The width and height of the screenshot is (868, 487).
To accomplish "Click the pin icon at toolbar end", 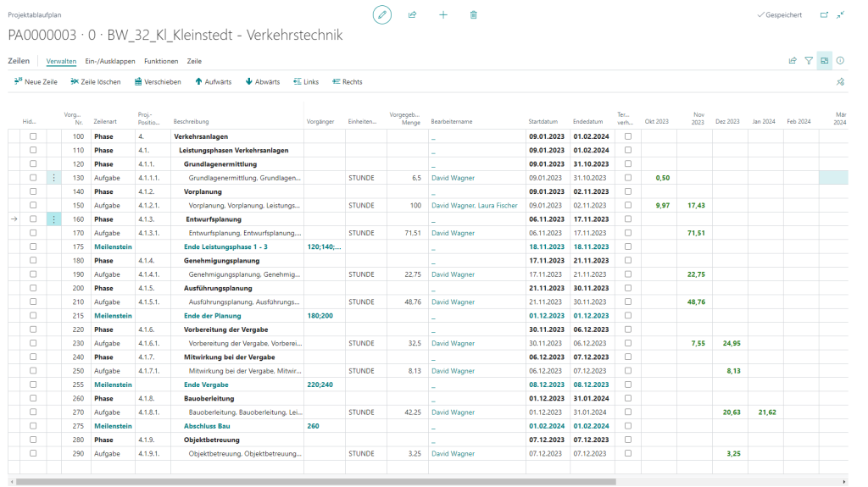I will click(x=840, y=82).
